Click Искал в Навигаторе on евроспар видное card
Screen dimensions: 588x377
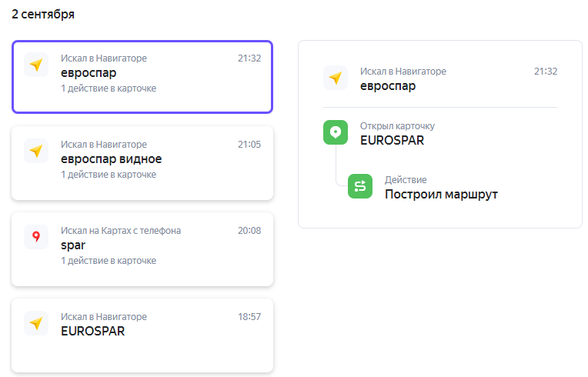(104, 145)
